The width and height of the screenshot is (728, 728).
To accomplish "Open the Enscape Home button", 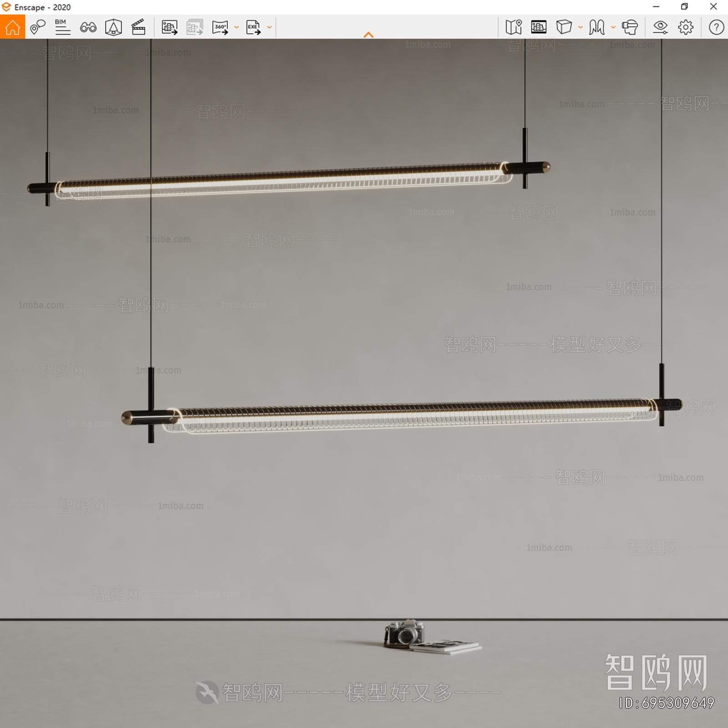I will [12, 27].
